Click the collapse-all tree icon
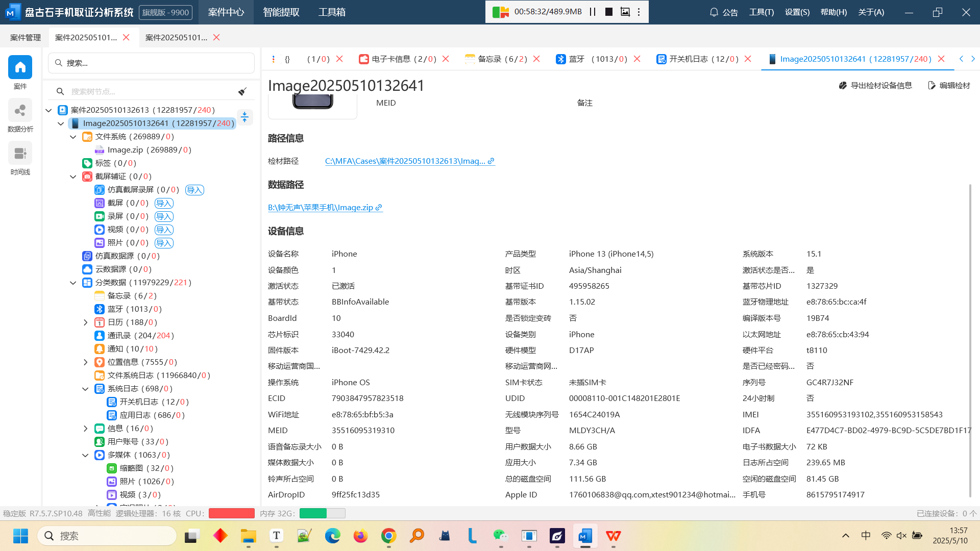This screenshot has height=551, width=980. [244, 117]
